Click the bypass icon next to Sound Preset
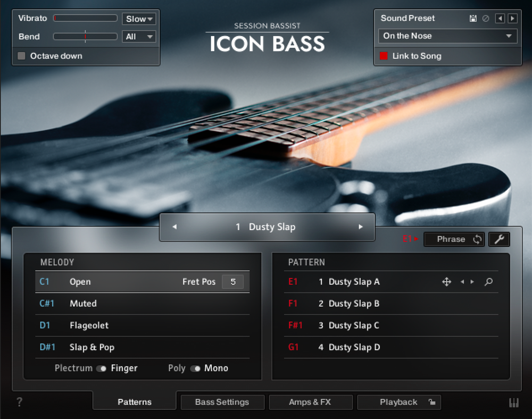The width and height of the screenshot is (532, 419). coord(485,18)
